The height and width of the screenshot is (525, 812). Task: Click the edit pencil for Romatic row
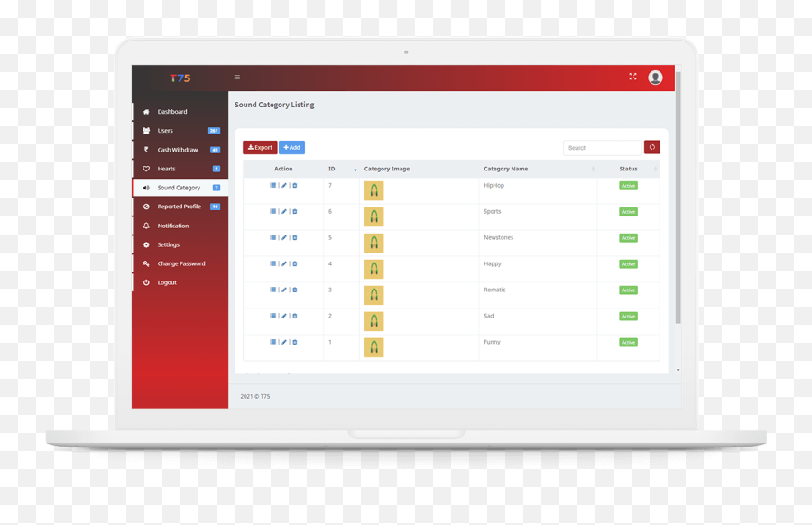click(284, 290)
